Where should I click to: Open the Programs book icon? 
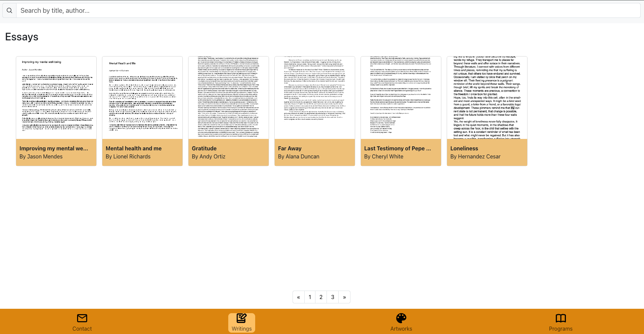coord(561,318)
